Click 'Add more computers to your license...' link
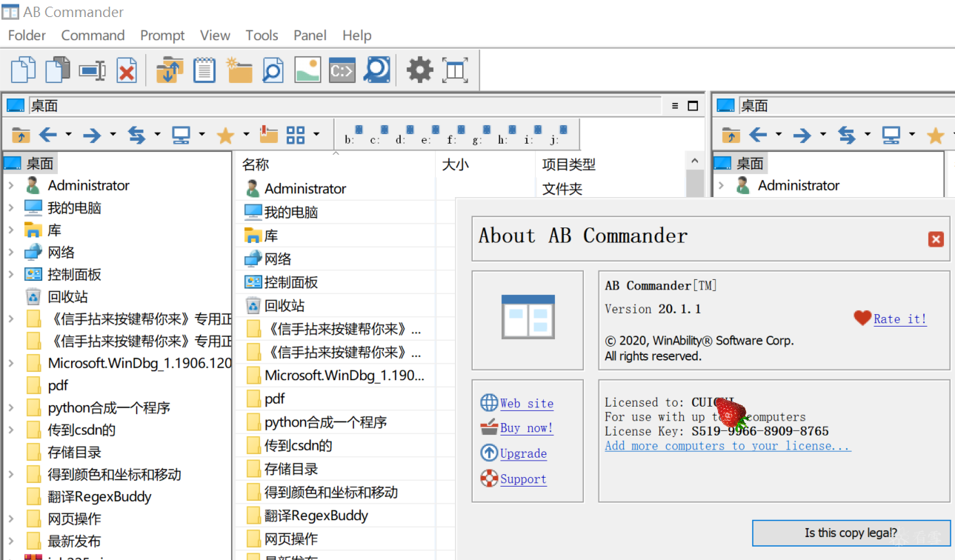 pos(728,446)
